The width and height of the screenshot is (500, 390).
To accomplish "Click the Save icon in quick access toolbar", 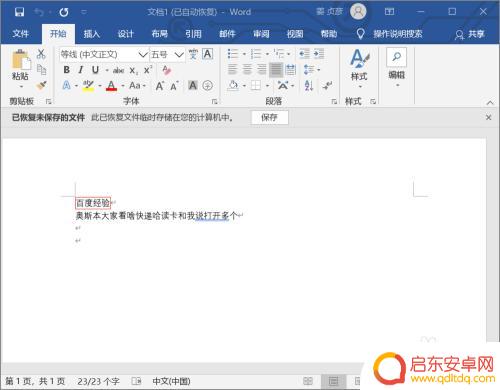I will click(x=19, y=12).
